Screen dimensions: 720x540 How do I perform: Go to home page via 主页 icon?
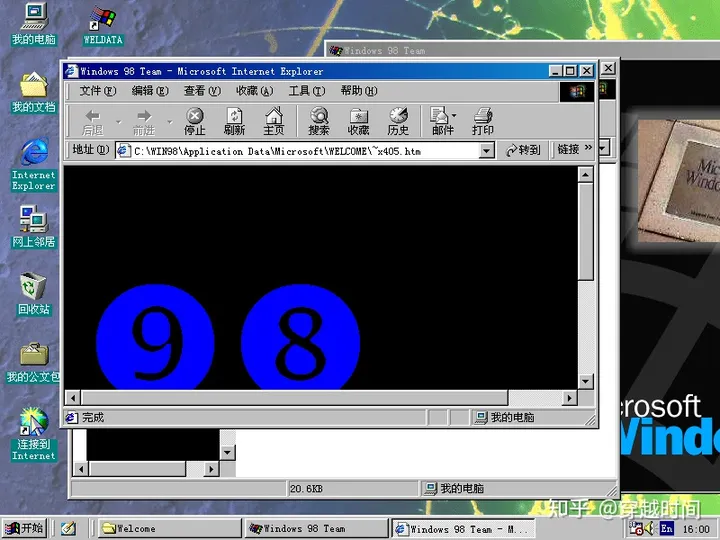click(x=274, y=122)
